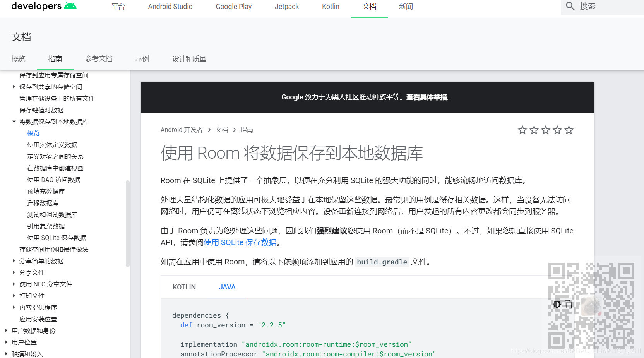Open the 查看具体举措 link
Image resolution: width=644 pixels, height=358 pixels.
pyautogui.click(x=426, y=97)
